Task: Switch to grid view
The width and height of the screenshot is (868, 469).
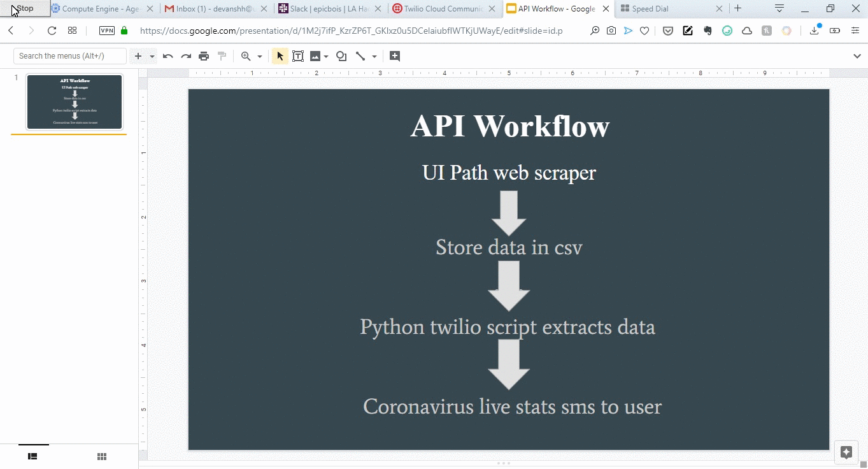Action: (102, 456)
